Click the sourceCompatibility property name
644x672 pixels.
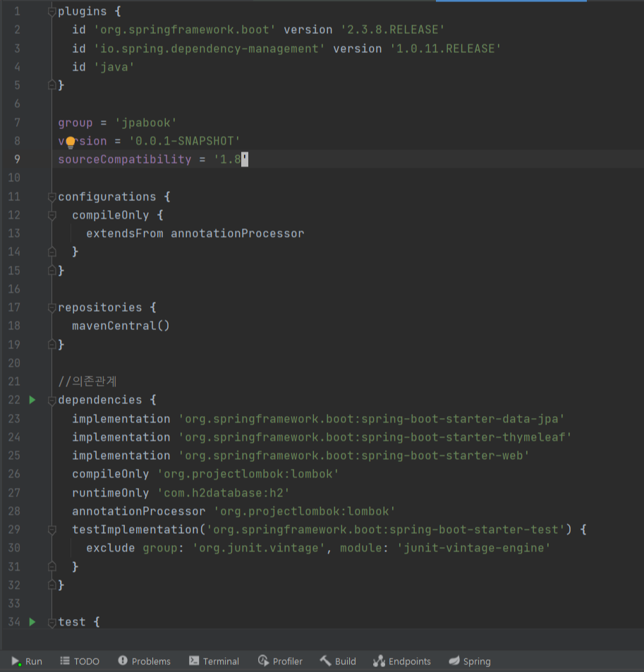pyautogui.click(x=125, y=159)
